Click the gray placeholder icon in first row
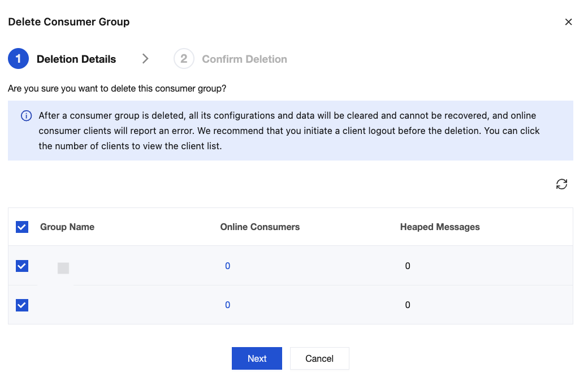588x381 pixels. 63,269
